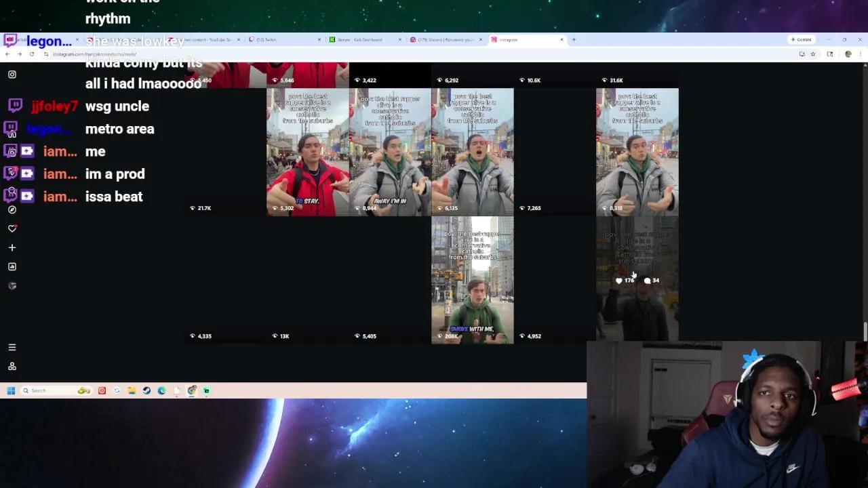The width and height of the screenshot is (868, 488).
Task: Bookmark this page with the star icon
Action: [812, 54]
